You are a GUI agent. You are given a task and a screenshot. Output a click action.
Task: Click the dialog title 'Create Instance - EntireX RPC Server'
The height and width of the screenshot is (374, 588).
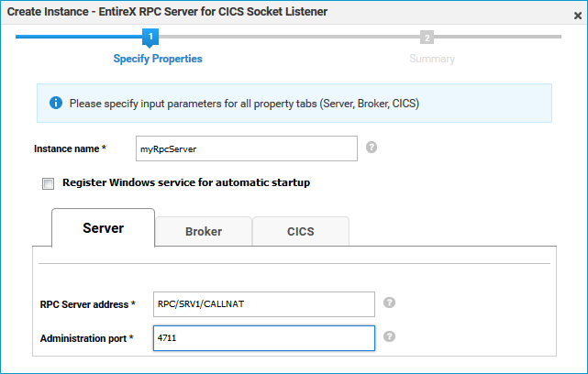point(167,12)
